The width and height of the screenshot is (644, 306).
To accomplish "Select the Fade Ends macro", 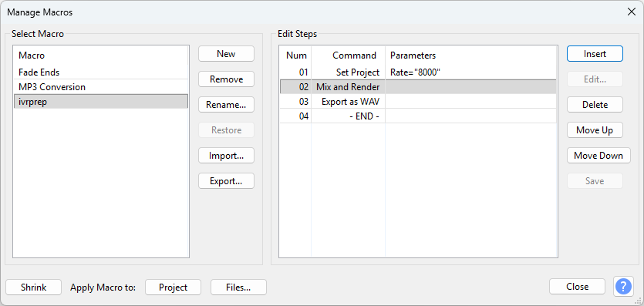I will tap(100, 72).
